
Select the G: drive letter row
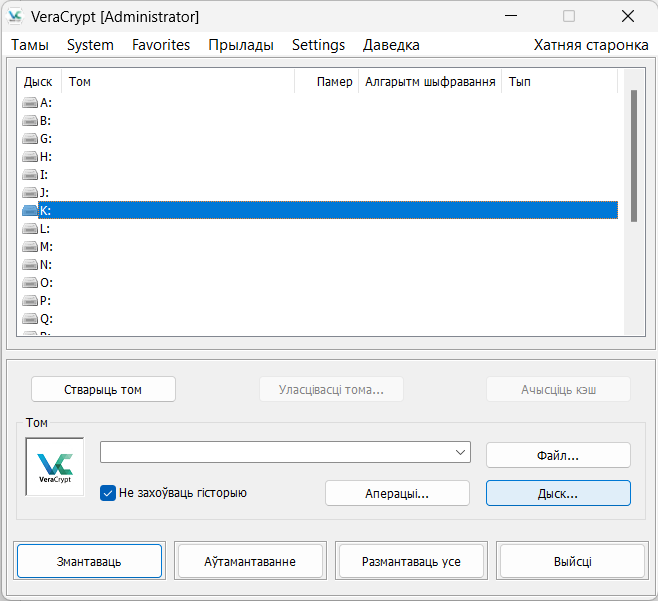coord(320,138)
